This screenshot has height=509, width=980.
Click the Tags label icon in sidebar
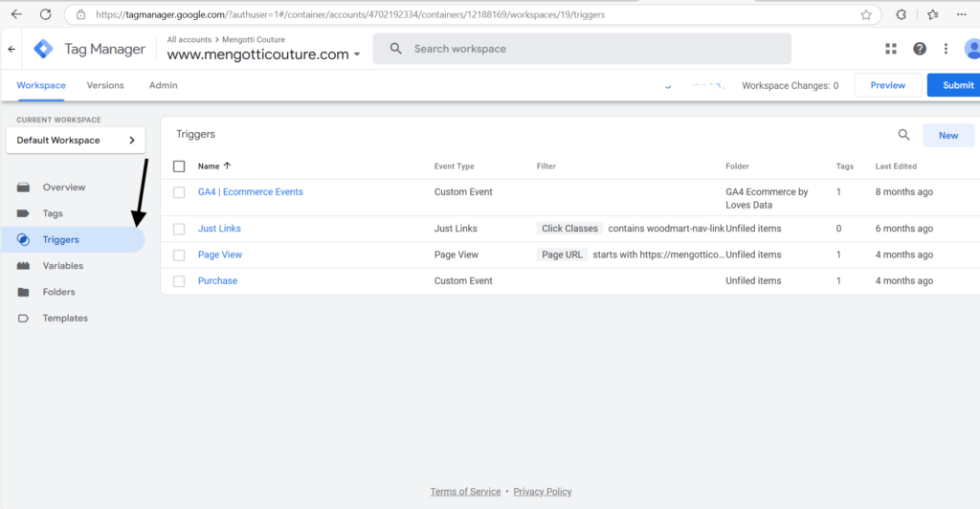[x=23, y=213]
